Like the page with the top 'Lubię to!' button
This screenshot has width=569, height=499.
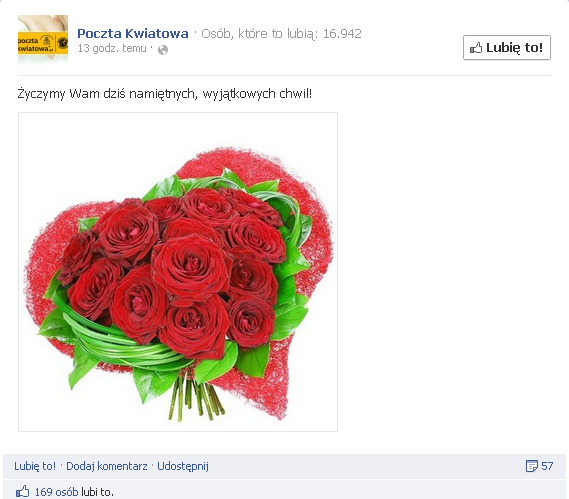(507, 48)
